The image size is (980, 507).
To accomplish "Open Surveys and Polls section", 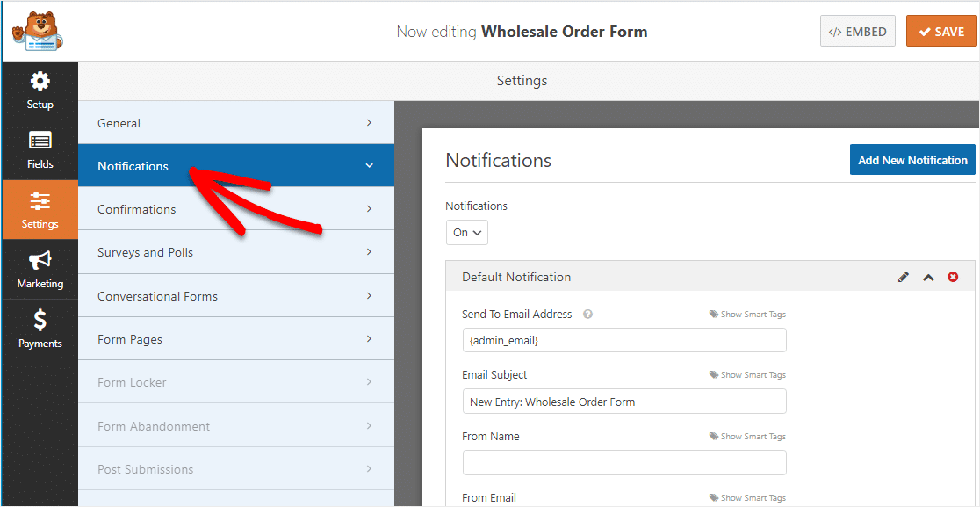I will (x=236, y=252).
